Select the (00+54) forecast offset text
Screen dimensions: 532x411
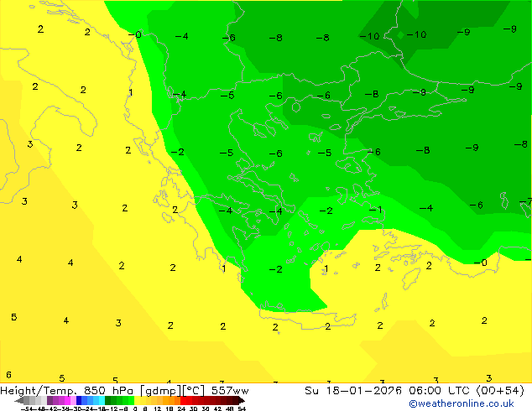click(500, 391)
